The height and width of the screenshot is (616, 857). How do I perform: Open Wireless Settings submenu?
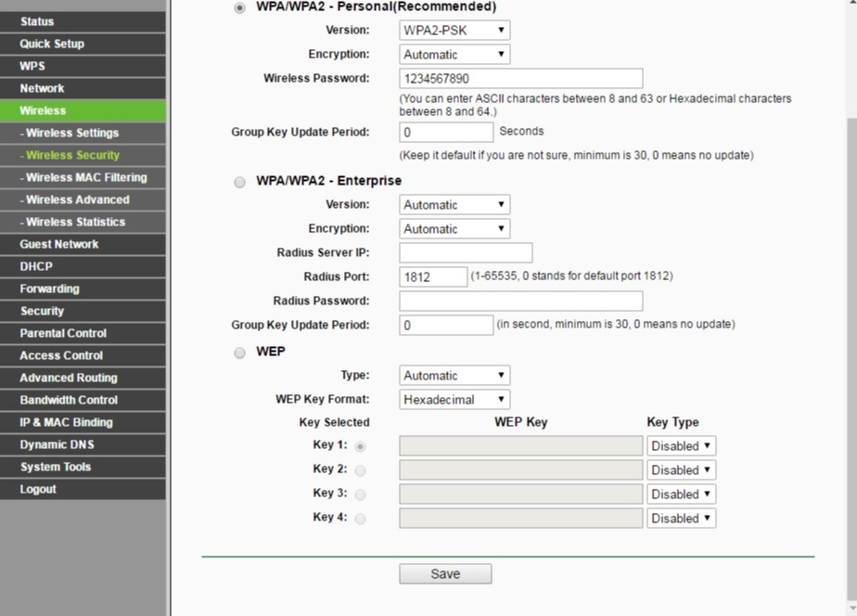(83, 133)
